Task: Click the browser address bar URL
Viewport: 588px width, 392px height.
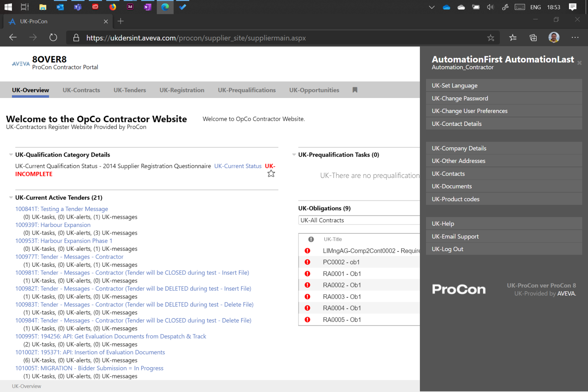Action: pos(196,38)
